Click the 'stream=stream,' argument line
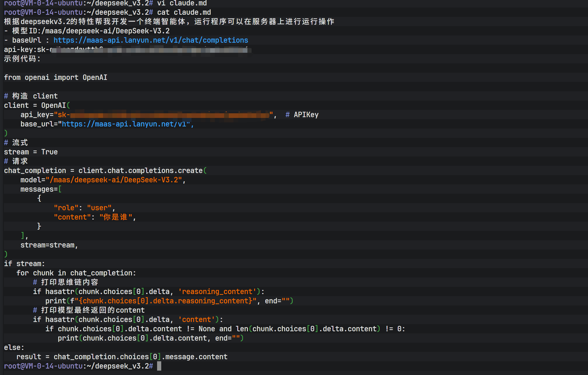 (x=49, y=245)
